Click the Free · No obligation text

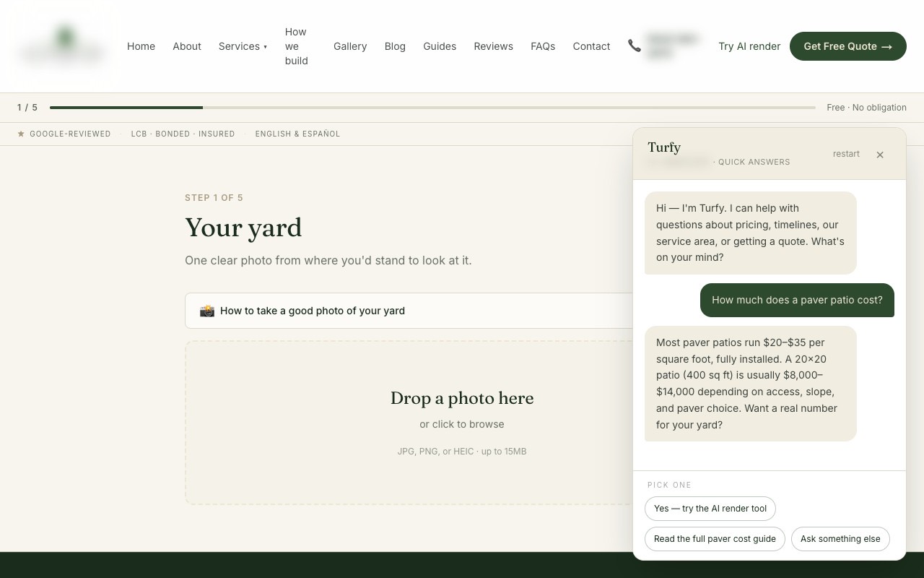(866, 108)
